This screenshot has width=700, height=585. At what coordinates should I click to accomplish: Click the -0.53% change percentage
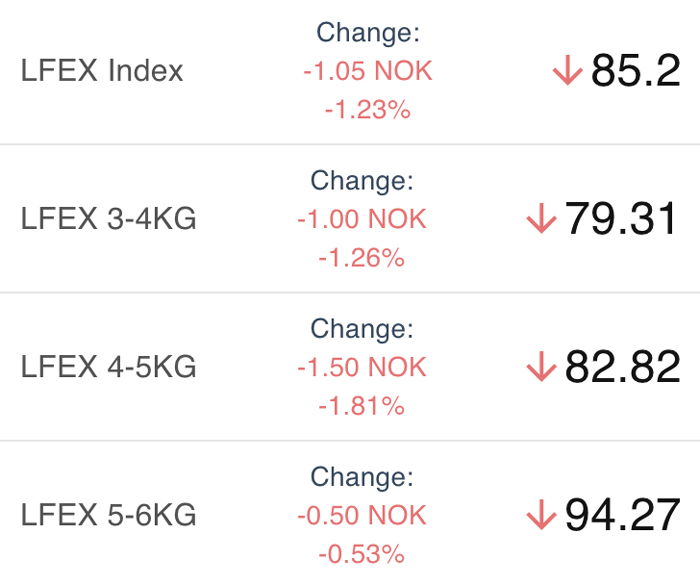point(362,553)
